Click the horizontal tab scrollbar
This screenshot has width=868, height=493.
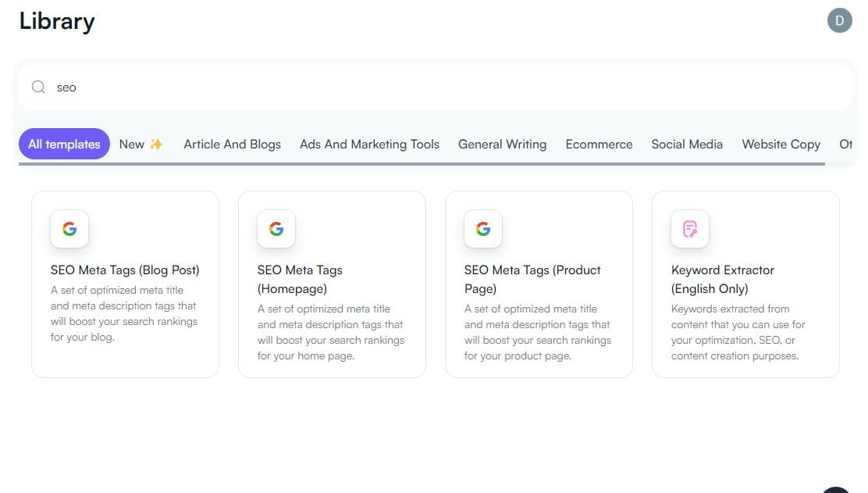(x=422, y=164)
